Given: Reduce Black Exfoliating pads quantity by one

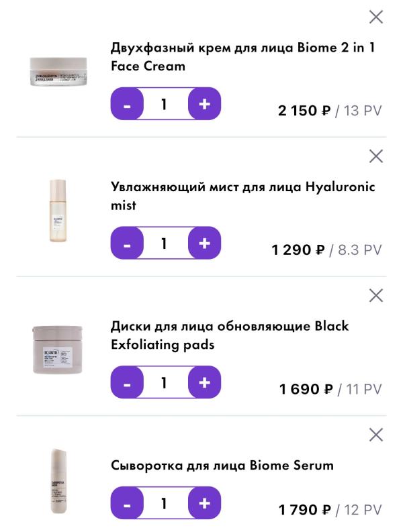Looking at the screenshot, I should (x=127, y=383).
